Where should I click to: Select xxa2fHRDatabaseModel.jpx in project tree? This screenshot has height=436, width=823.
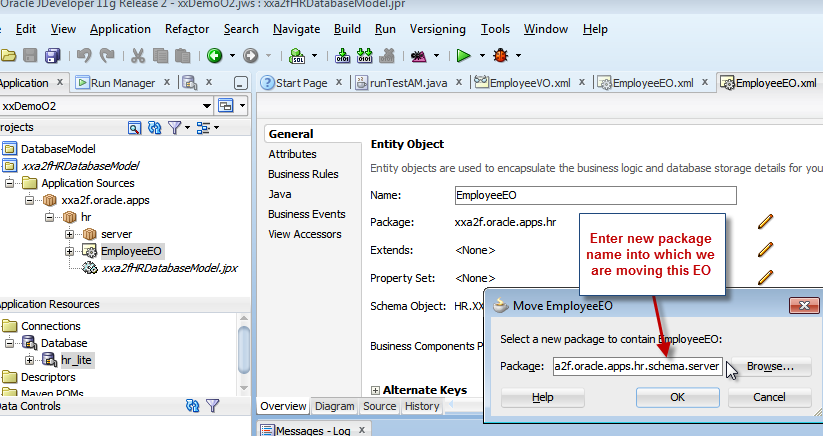[169, 268]
